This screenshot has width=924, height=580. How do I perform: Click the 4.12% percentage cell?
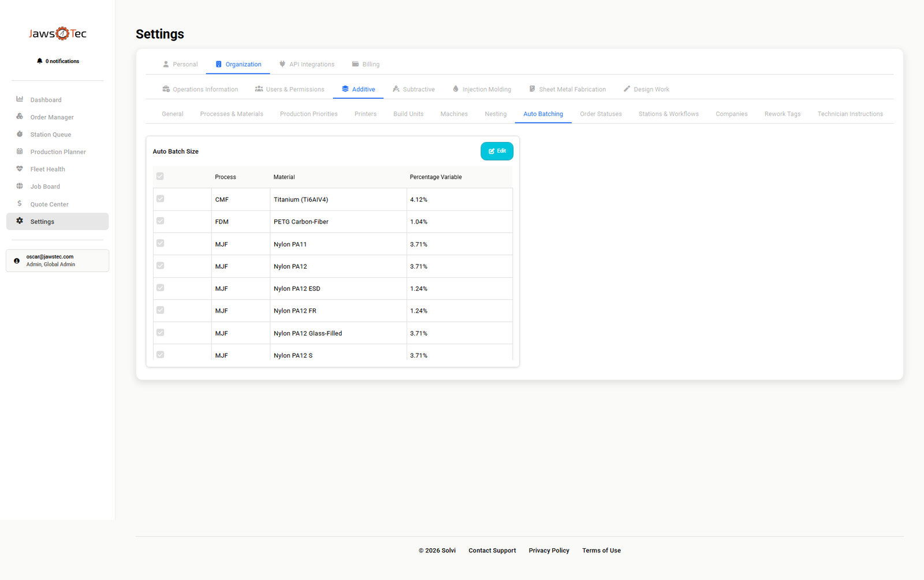(460, 199)
